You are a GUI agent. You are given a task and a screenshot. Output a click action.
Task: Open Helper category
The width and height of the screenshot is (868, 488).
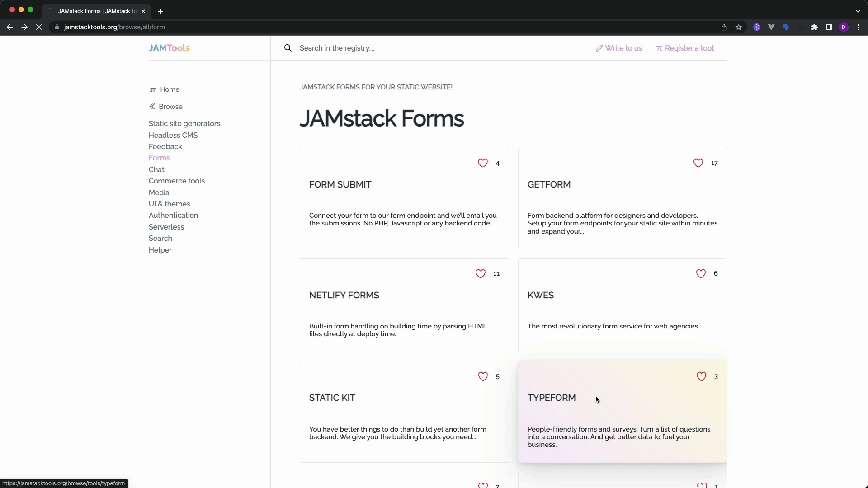pyautogui.click(x=160, y=250)
